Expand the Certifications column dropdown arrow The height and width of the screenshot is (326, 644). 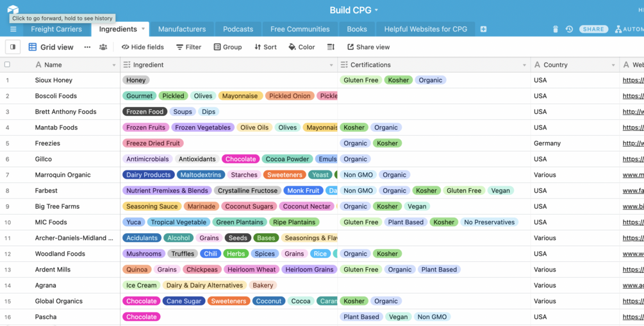point(524,65)
